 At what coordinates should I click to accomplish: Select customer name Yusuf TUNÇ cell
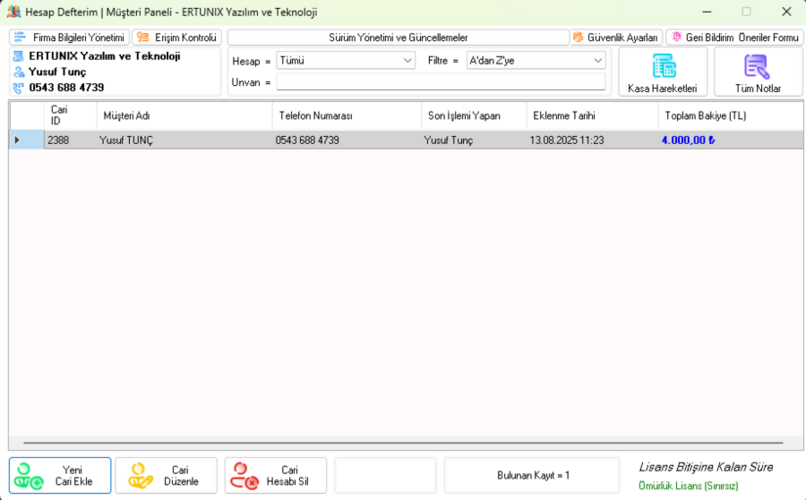pos(185,140)
